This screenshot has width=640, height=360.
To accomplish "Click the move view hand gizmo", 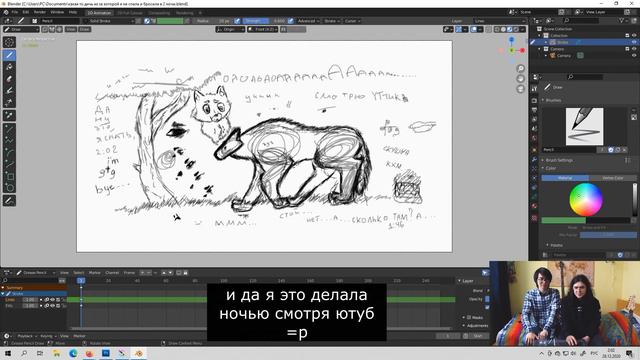I will tap(520, 79).
